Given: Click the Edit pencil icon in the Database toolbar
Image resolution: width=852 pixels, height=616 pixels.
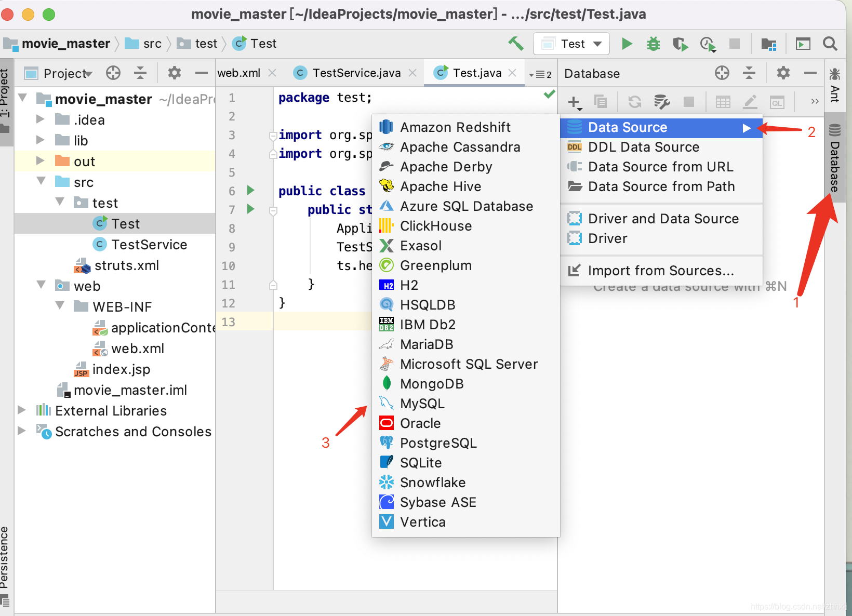Looking at the screenshot, I should [x=750, y=102].
